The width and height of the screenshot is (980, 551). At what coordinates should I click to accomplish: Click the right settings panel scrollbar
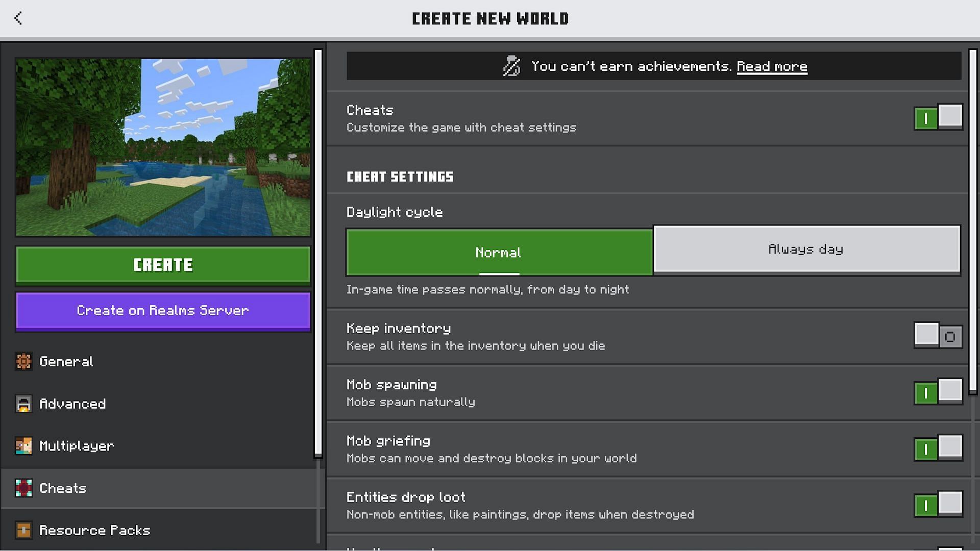[973, 221]
